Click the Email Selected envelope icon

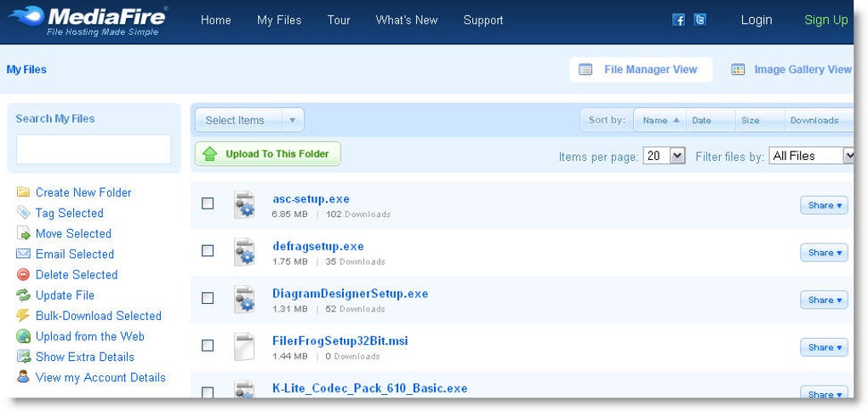pos(23,254)
